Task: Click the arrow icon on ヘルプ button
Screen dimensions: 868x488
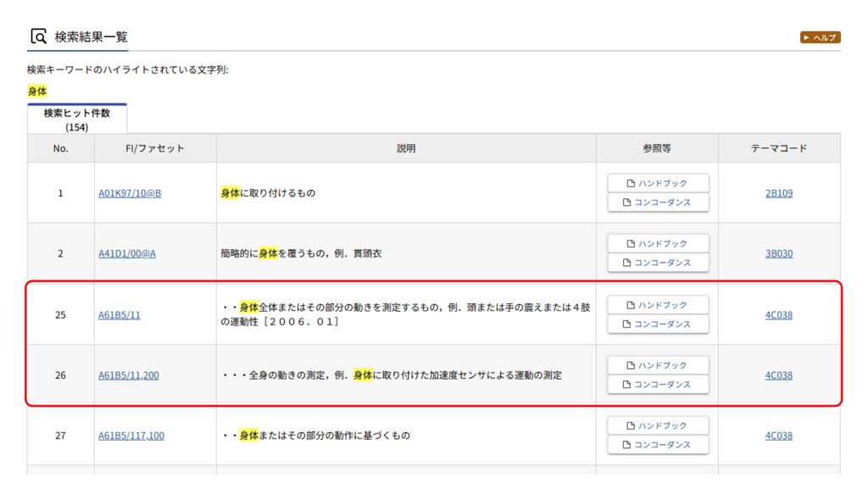Action: [807, 37]
